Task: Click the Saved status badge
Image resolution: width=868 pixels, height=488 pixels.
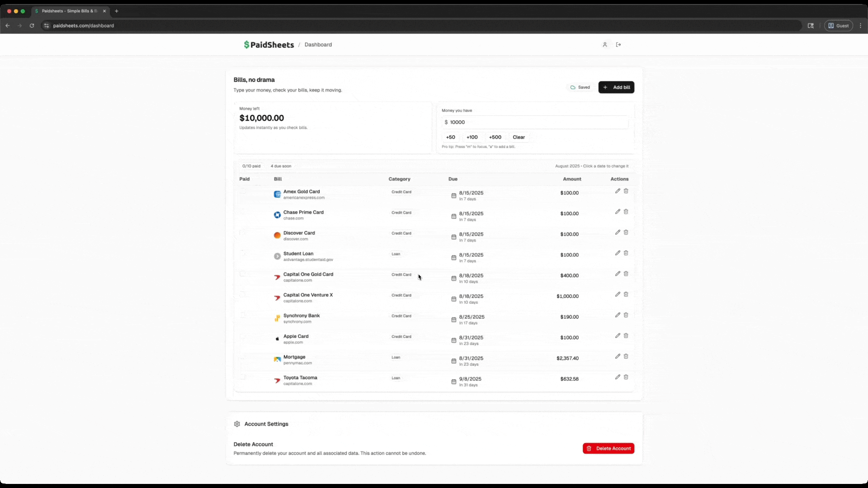Action: click(x=580, y=87)
